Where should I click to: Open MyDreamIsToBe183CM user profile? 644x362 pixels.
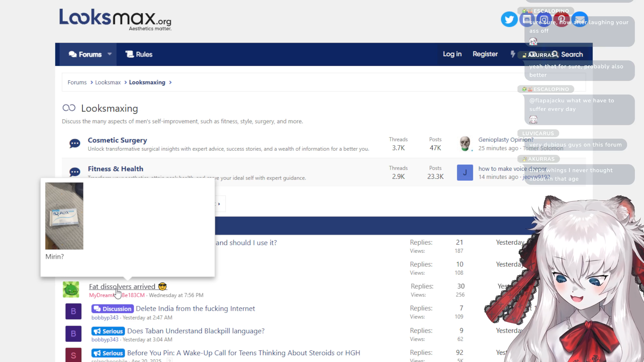[117, 295]
